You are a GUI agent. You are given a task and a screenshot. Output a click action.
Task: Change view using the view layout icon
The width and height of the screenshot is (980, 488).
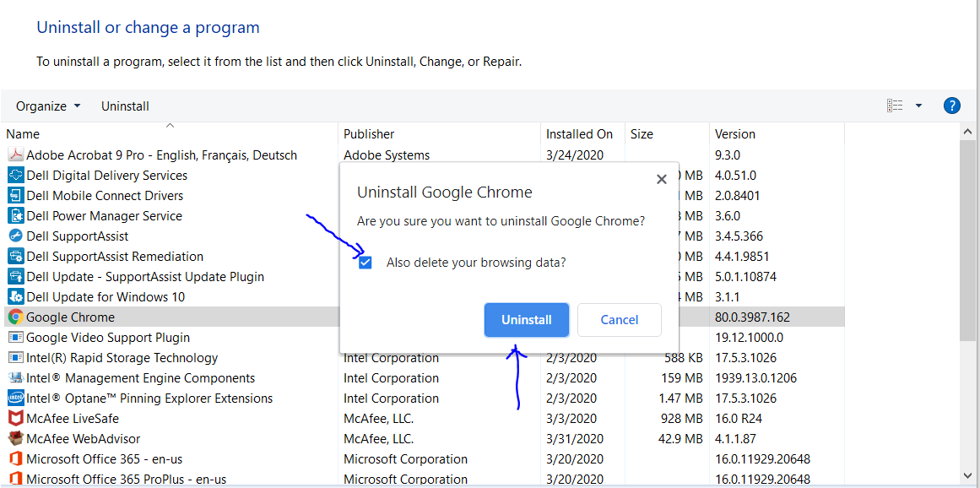895,106
